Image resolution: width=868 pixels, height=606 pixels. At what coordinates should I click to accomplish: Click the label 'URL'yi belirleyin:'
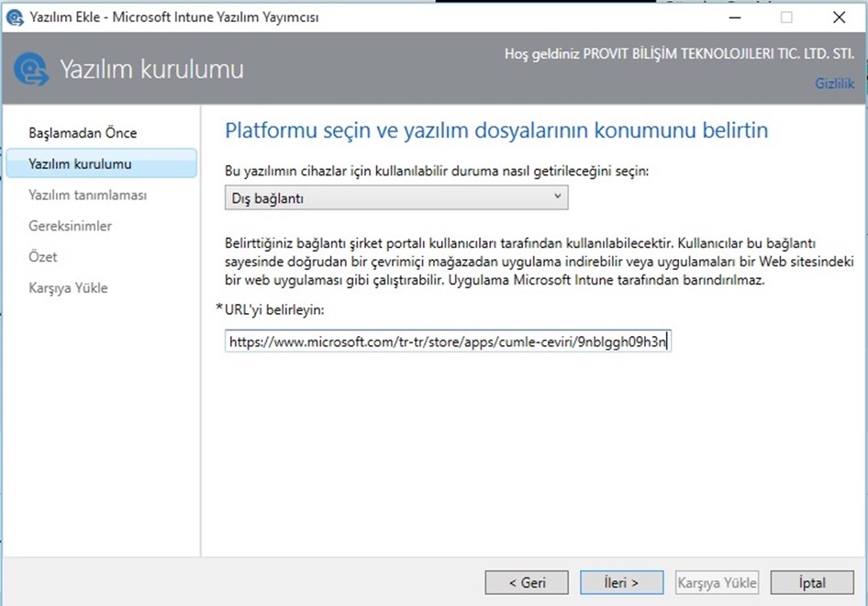tap(274, 309)
